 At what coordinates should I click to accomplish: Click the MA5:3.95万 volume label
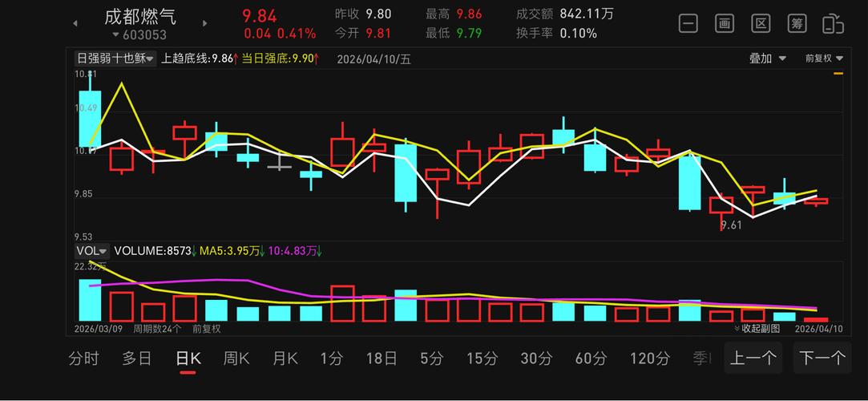[232, 251]
